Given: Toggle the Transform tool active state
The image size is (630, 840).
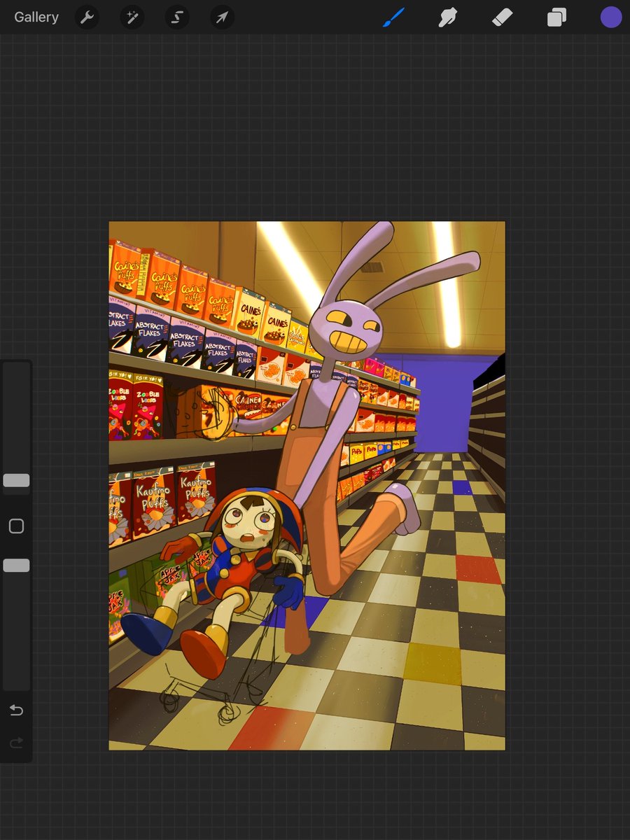Looking at the screenshot, I should coord(221,17).
